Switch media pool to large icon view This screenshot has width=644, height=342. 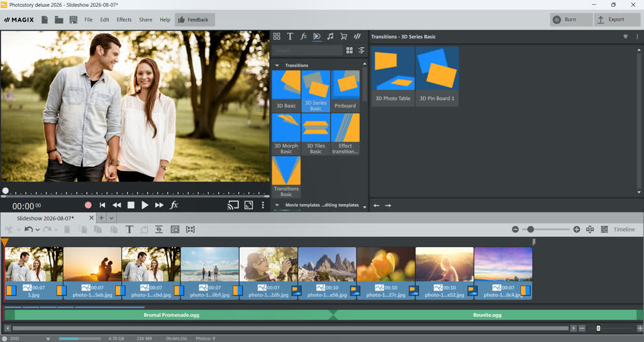[350, 50]
